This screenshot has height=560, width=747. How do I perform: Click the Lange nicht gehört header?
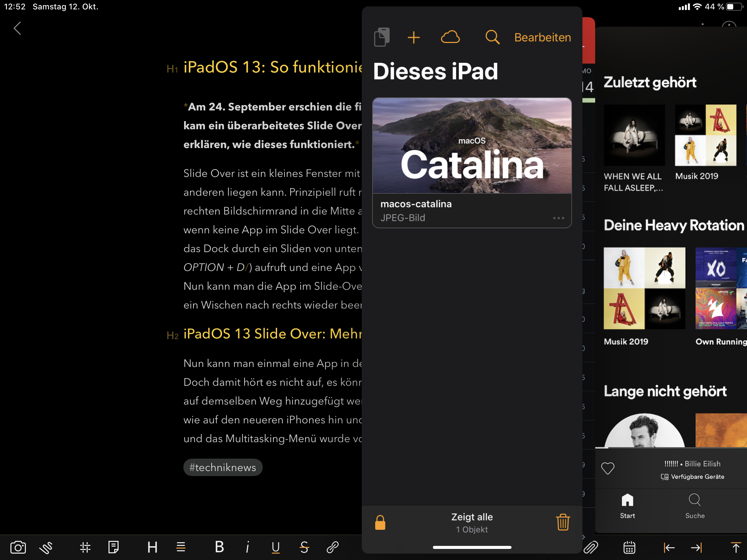(x=665, y=391)
